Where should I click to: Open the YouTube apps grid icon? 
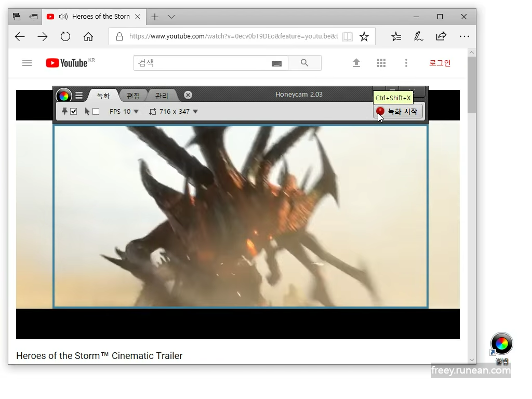coord(381,63)
